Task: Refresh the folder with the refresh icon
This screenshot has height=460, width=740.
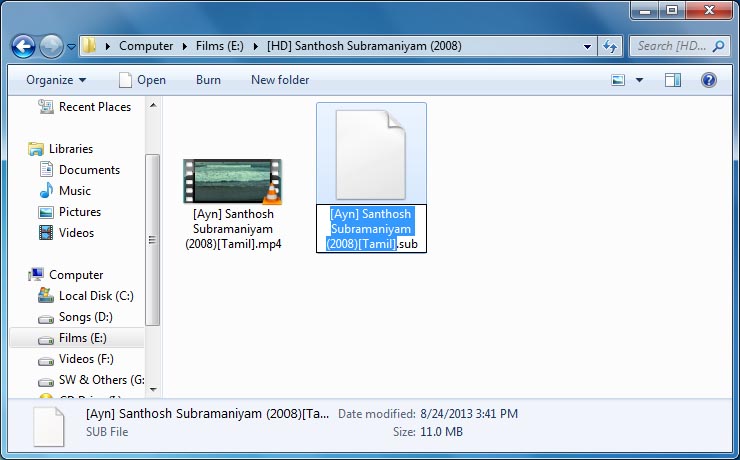Action: click(610, 46)
